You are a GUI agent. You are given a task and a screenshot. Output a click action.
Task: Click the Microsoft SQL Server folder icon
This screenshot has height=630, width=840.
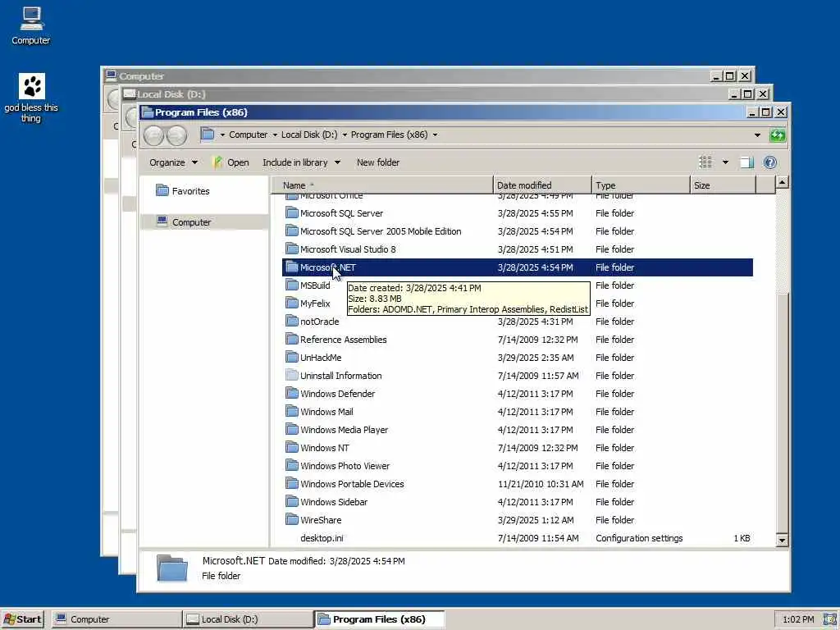pyautogui.click(x=291, y=212)
